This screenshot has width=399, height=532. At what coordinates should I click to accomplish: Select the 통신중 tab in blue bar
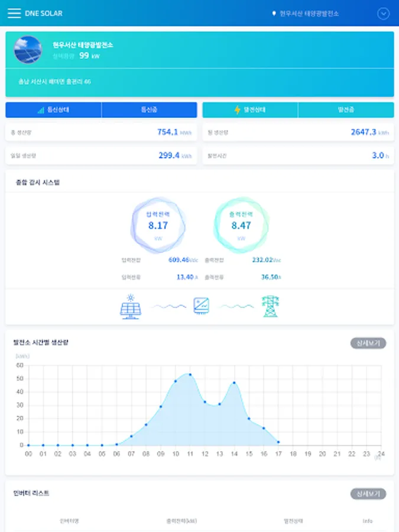(150, 109)
